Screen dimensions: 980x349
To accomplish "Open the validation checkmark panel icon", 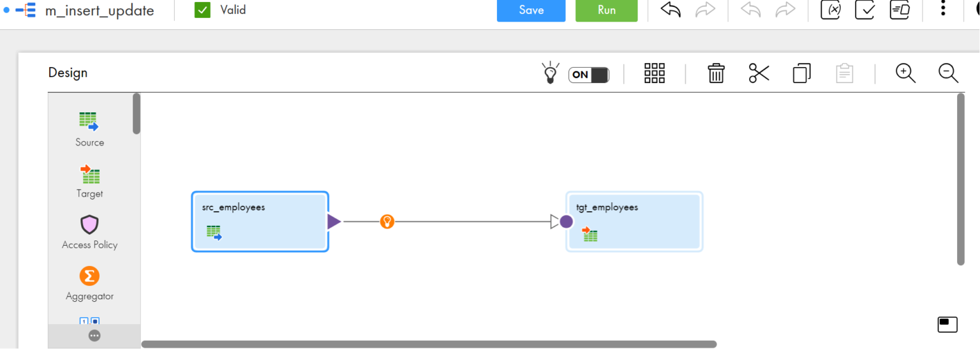I will 865,10.
